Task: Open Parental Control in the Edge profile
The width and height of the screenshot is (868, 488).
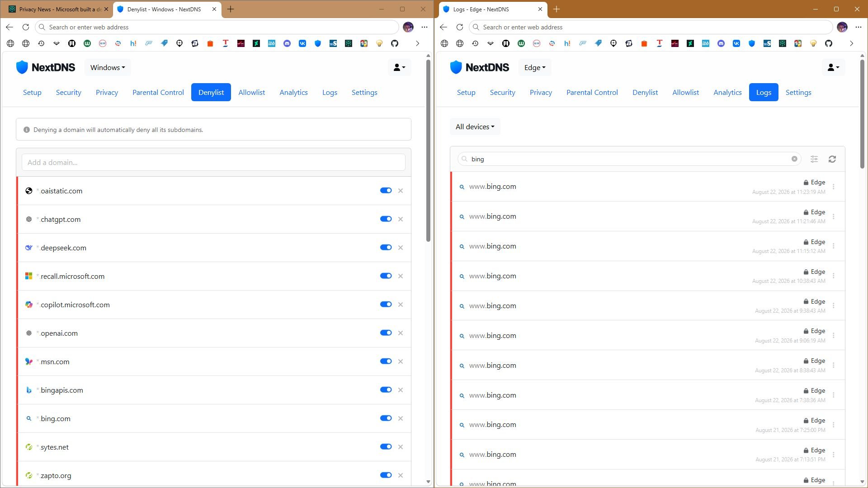Action: 592,92
